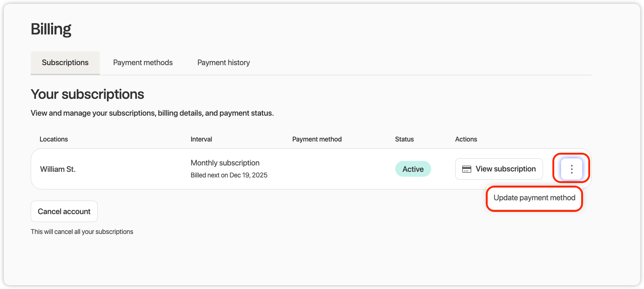
Task: Click the Active status badge
Action: (413, 169)
